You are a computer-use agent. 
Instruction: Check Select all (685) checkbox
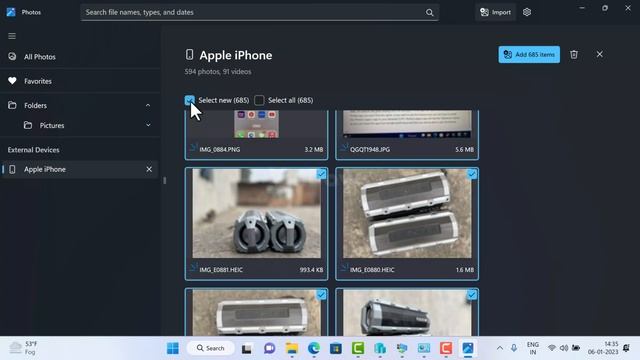259,100
